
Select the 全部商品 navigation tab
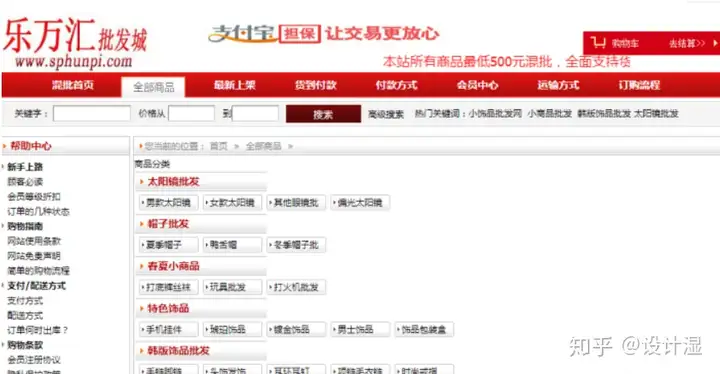(x=153, y=87)
